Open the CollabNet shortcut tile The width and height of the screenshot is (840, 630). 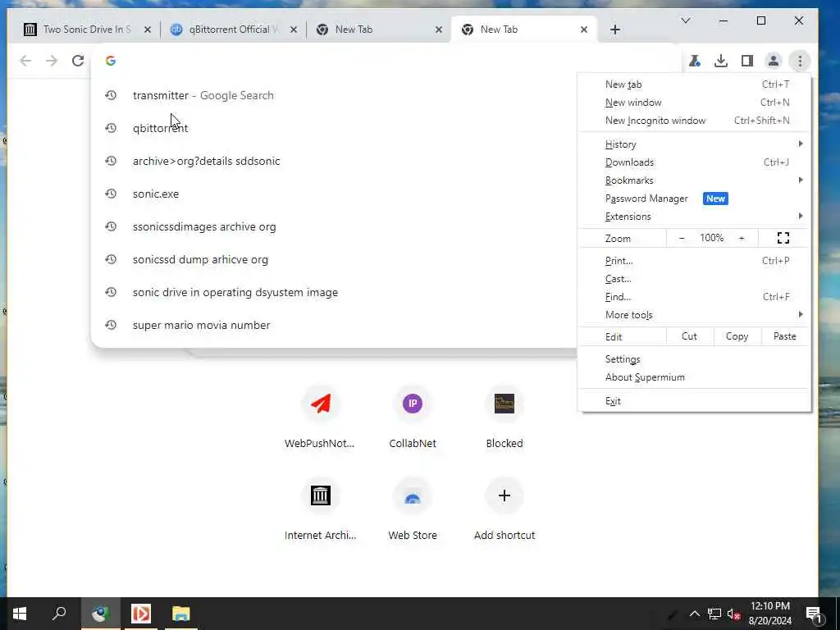(413, 418)
